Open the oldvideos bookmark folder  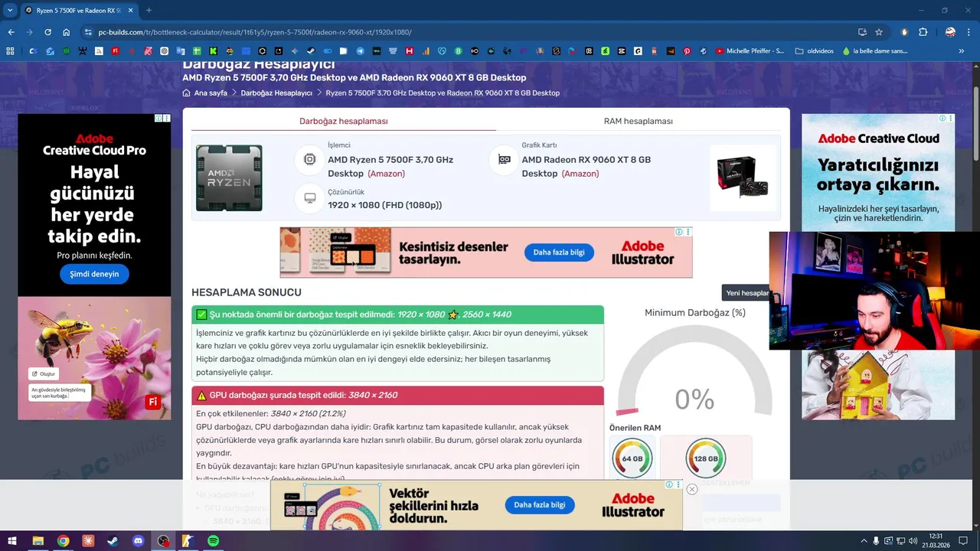815,51
